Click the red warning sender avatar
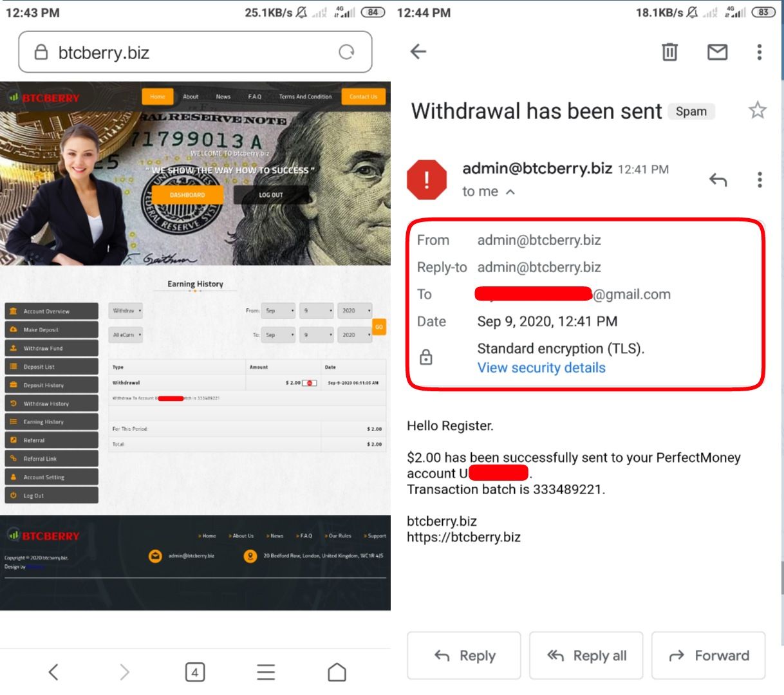The width and height of the screenshot is (784, 695). coord(427,180)
